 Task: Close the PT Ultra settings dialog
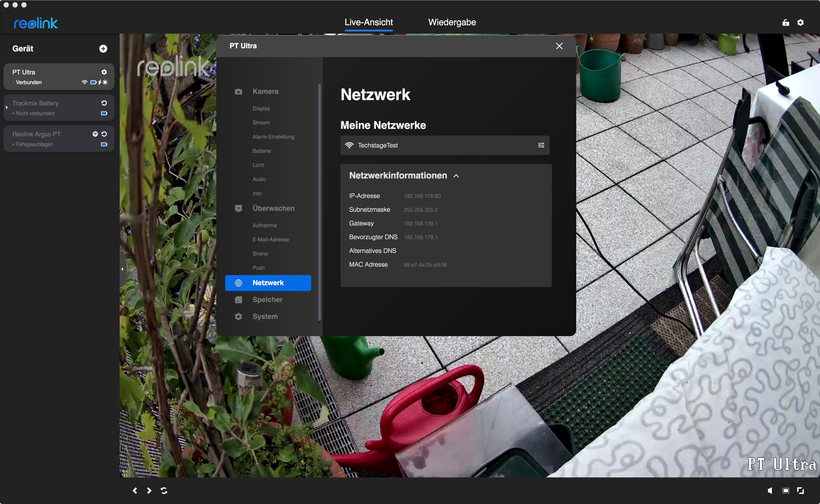tap(559, 46)
